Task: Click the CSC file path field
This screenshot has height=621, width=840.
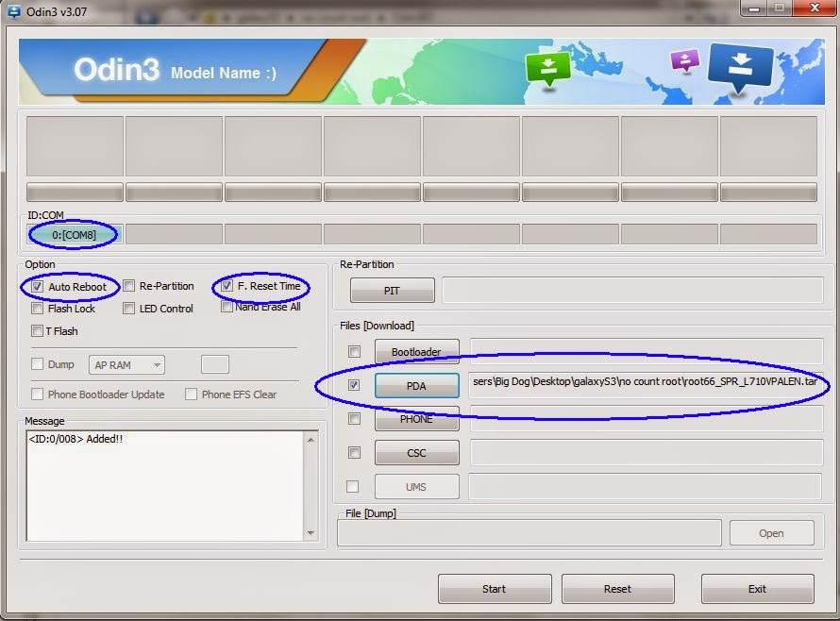Action: 647,453
